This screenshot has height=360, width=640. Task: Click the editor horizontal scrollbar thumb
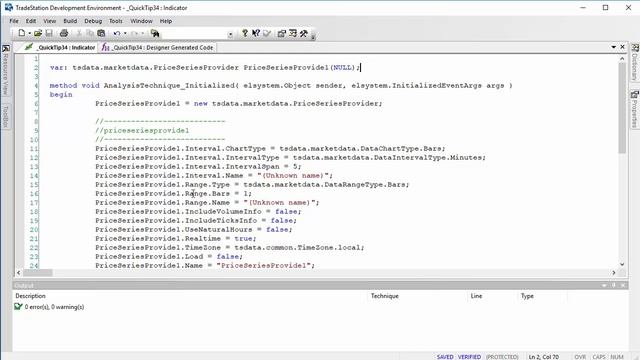(38, 272)
